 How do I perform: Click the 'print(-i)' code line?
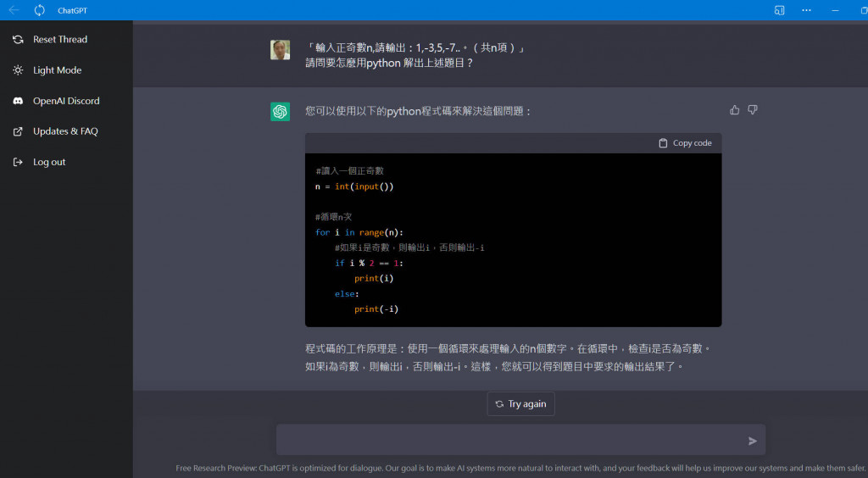coord(376,309)
